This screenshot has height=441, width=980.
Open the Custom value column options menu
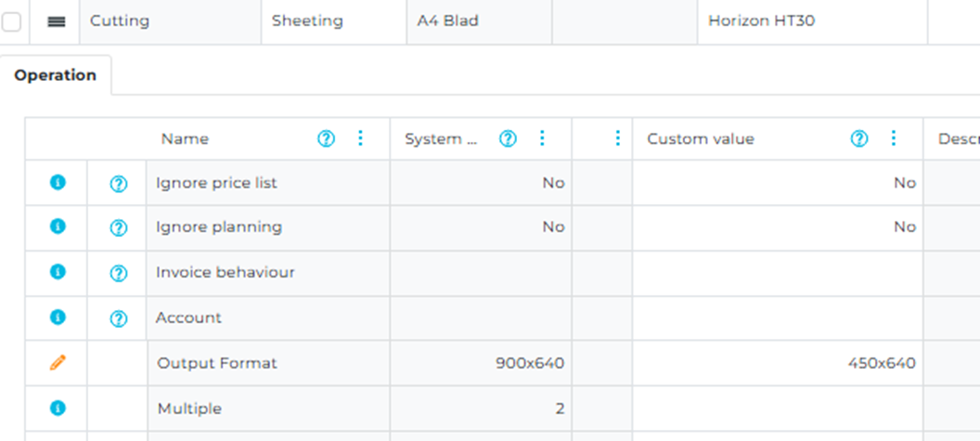click(x=894, y=138)
